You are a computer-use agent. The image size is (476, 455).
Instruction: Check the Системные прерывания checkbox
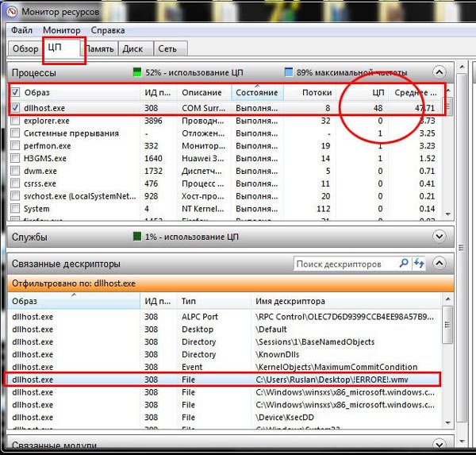click(x=15, y=133)
